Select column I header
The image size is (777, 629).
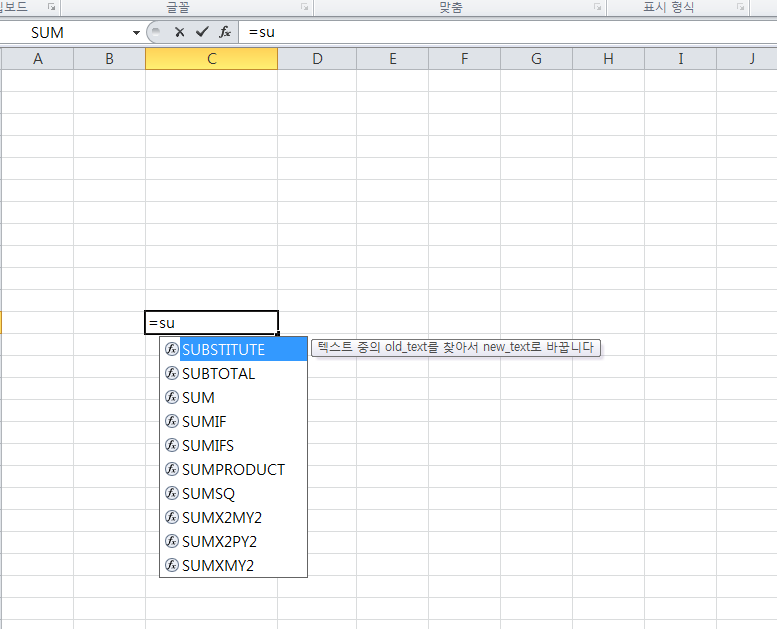coord(680,59)
